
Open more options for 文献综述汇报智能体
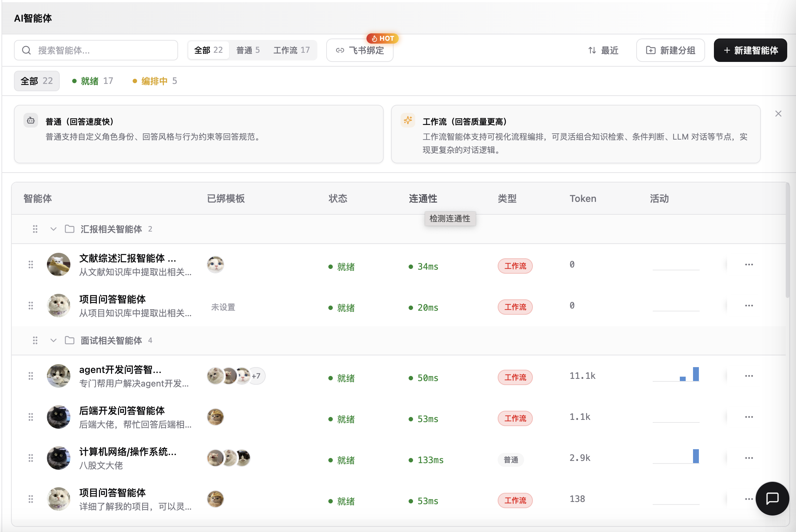[x=749, y=265]
